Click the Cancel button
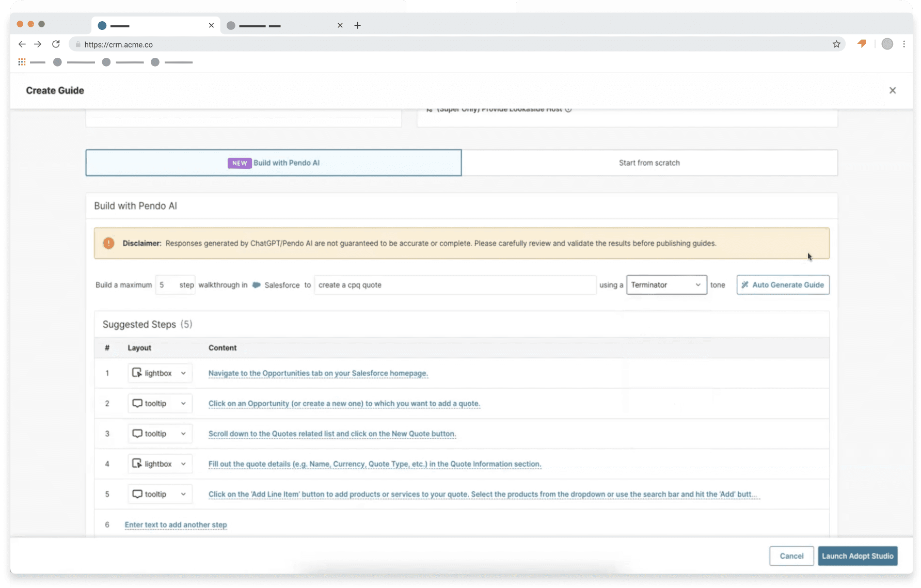 tap(791, 556)
